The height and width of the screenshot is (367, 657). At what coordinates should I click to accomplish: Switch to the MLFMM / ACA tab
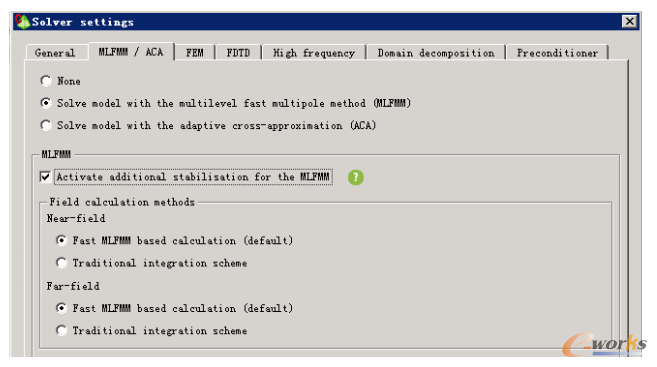coord(131,52)
